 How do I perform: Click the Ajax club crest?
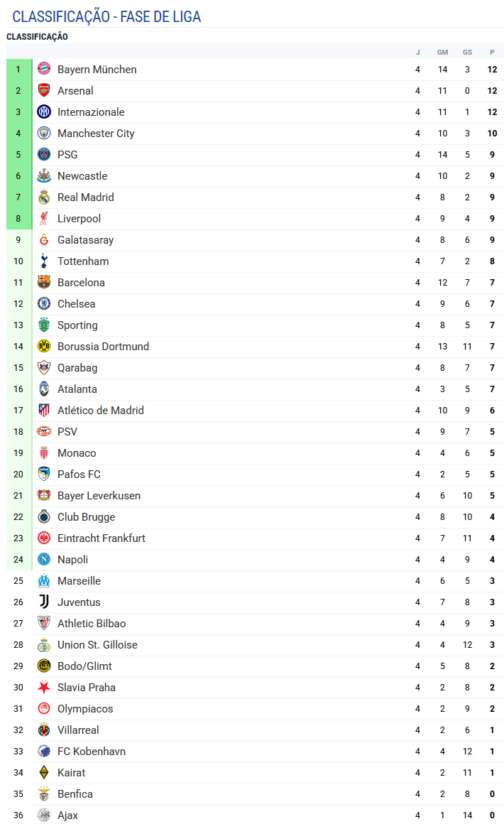click(44, 815)
